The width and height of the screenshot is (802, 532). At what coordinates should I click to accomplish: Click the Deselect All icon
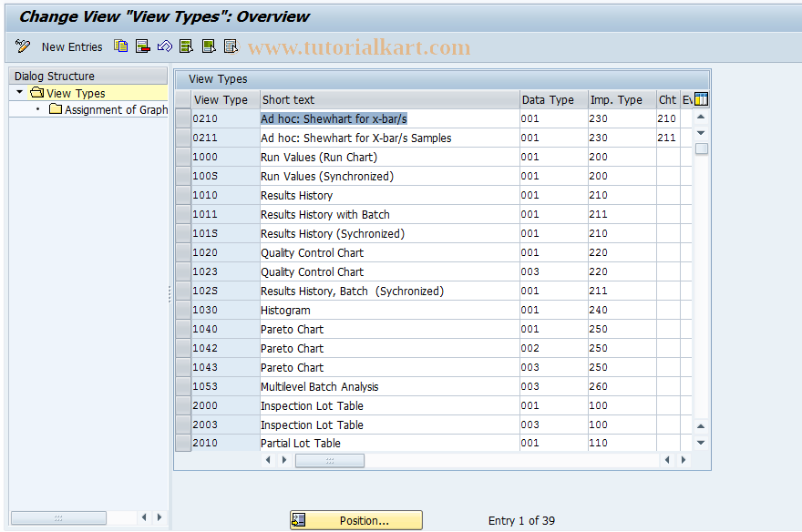tap(231, 46)
